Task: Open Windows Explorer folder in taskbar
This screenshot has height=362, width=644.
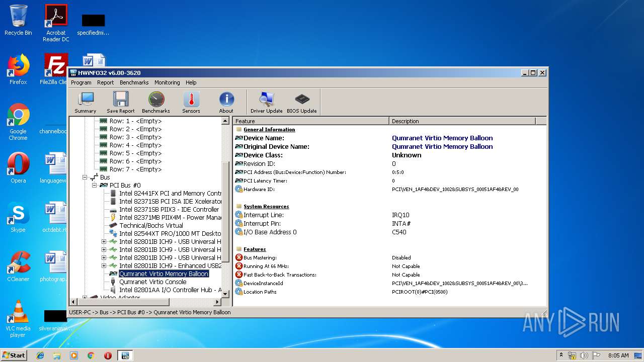Action: tap(57, 355)
